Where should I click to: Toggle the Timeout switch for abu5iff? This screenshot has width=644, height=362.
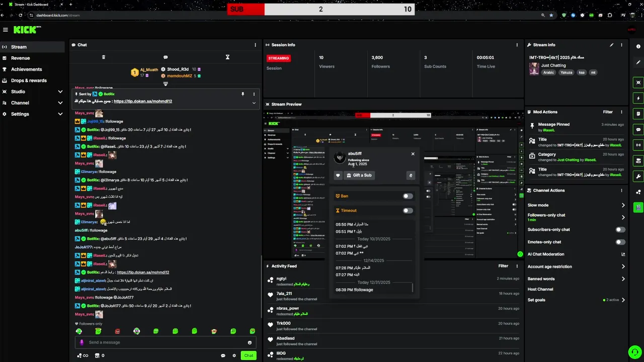coord(408,211)
